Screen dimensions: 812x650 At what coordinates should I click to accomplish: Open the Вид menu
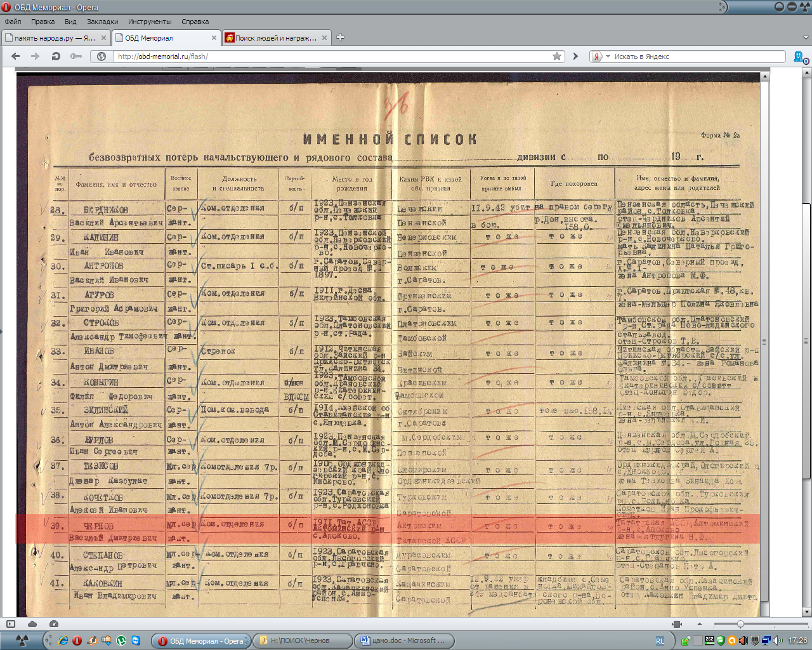click(x=70, y=22)
